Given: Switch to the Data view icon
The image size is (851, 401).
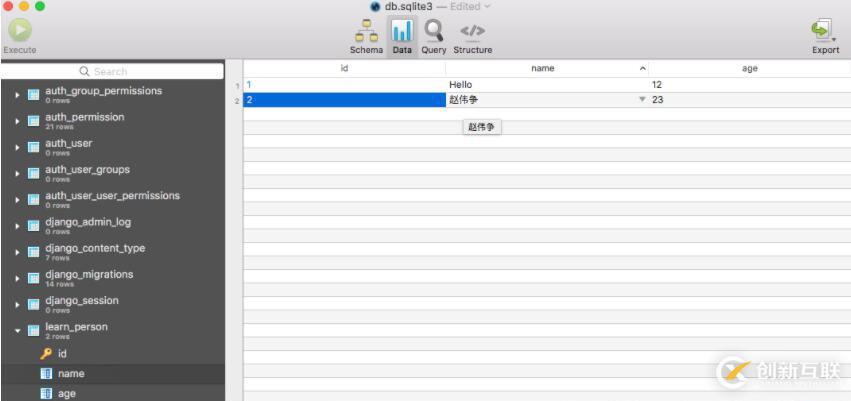Looking at the screenshot, I should coord(402,30).
